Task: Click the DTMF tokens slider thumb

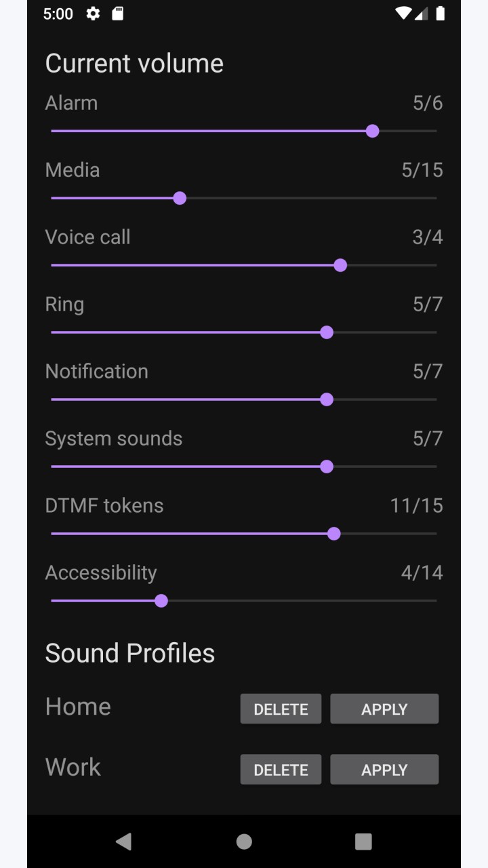Action: tap(333, 534)
